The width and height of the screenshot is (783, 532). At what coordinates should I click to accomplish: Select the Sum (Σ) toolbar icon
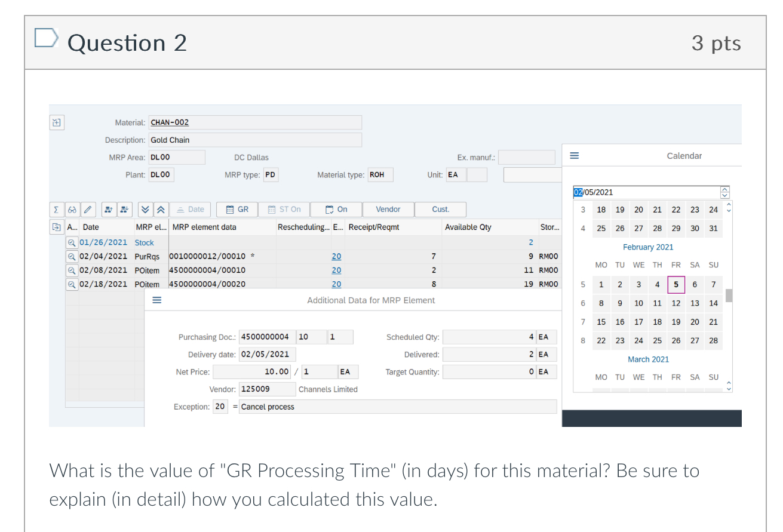56,210
